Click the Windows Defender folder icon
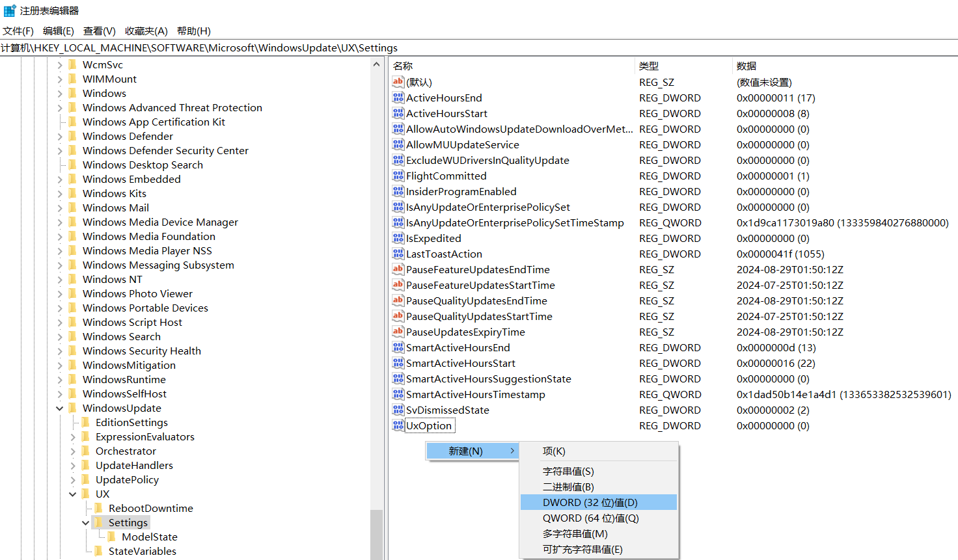Screen dimensions: 958x560 (73, 136)
